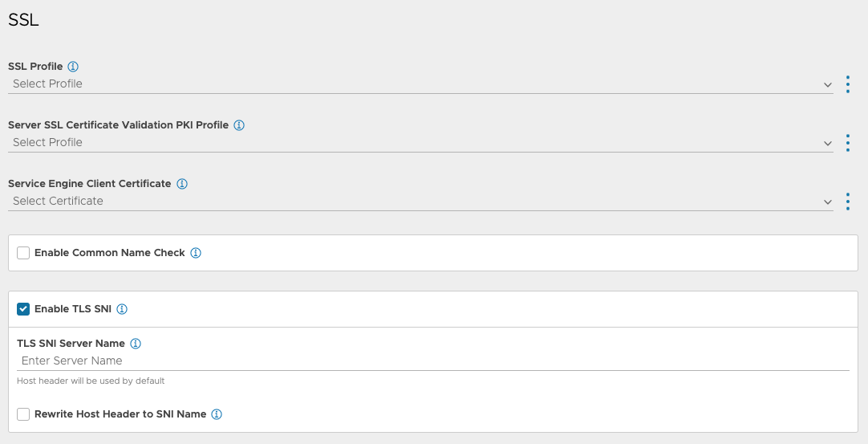Image resolution: width=868 pixels, height=444 pixels.
Task: Enable the Common Name Check checkbox
Action: coord(23,253)
